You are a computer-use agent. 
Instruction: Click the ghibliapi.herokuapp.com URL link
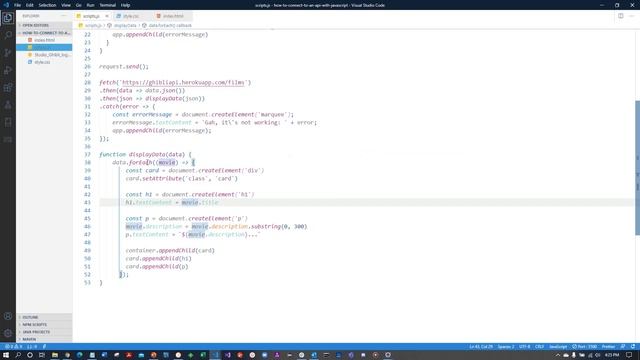[x=183, y=82]
